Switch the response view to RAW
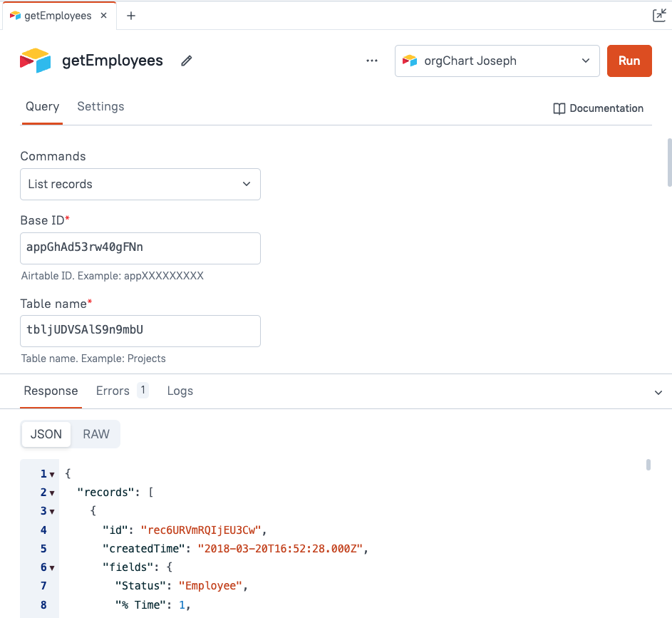Screen dimensions: 672x618 point(95,433)
